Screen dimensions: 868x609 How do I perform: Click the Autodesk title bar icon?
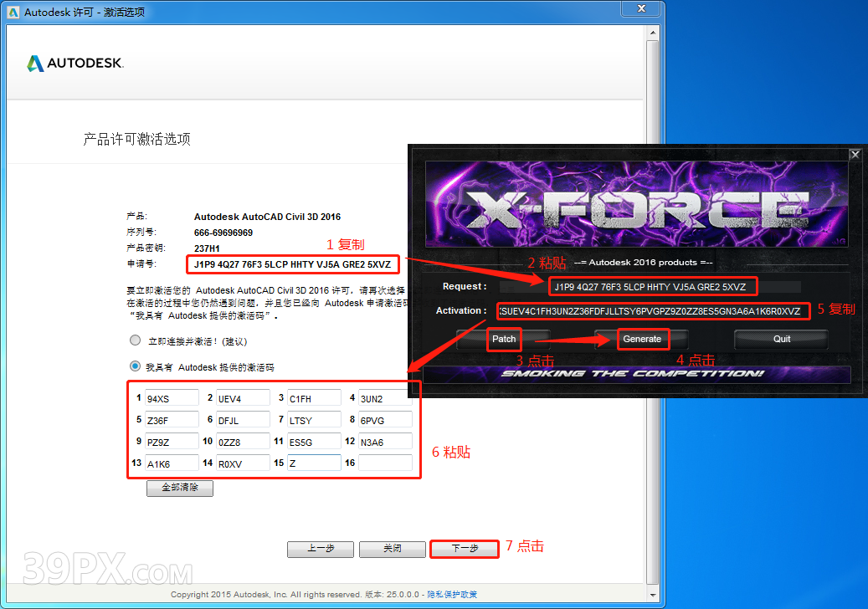tap(13, 12)
